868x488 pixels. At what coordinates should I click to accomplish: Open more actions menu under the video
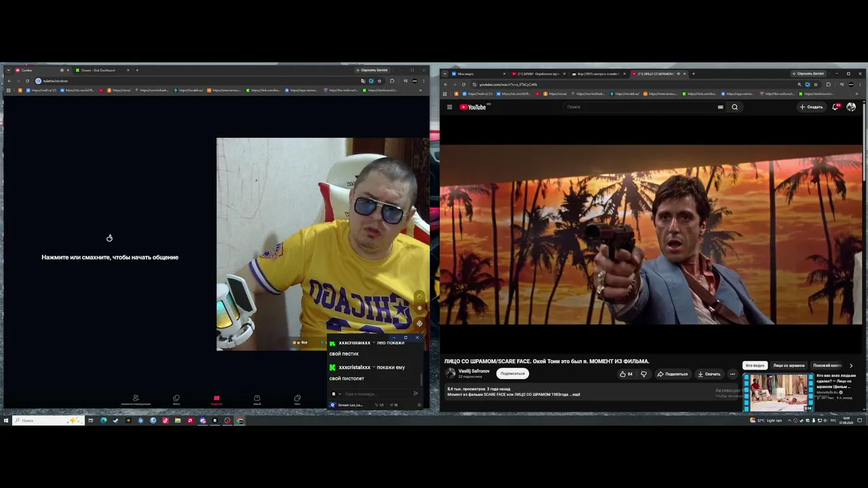pos(732,374)
